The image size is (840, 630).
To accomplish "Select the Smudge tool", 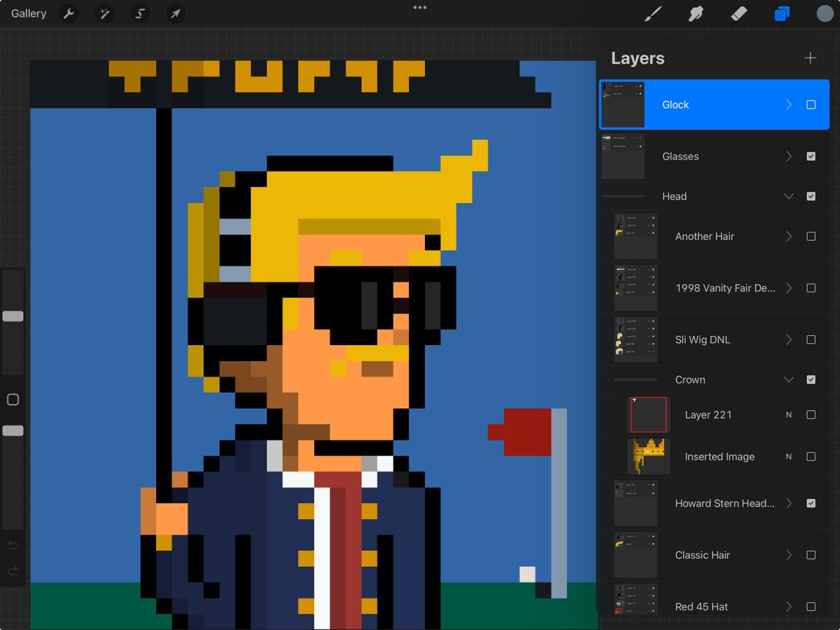I will click(x=696, y=13).
